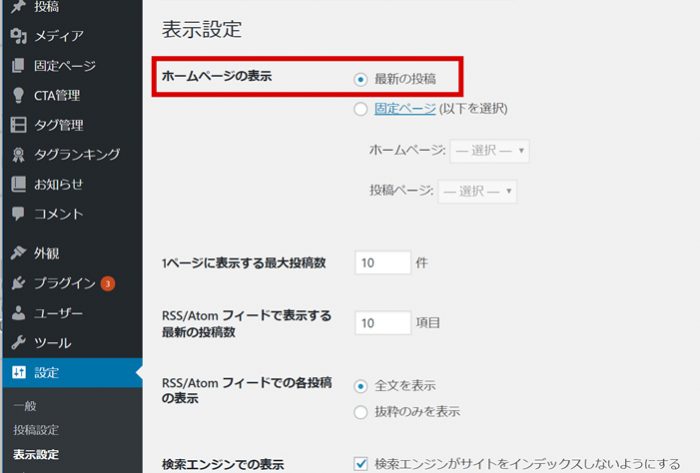Click the 外観 paintbrush icon
Image resolution: width=700 pixels, height=473 pixels.
[17, 253]
